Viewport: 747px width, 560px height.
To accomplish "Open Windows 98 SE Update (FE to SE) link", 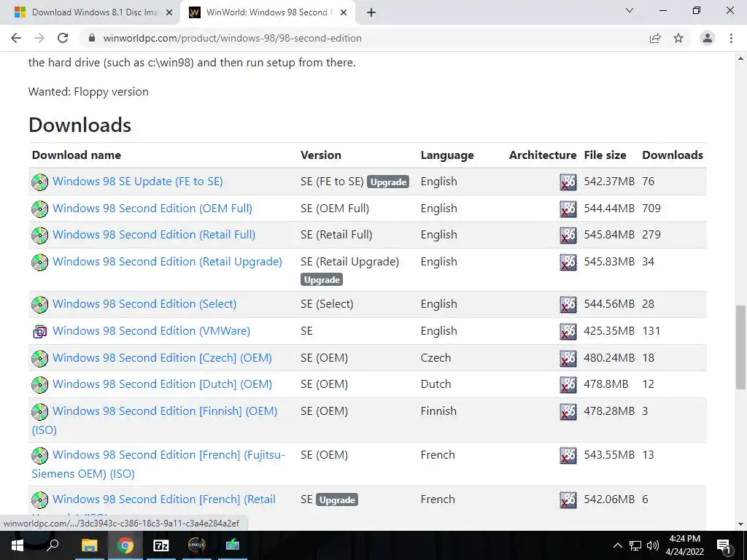I will [138, 182].
